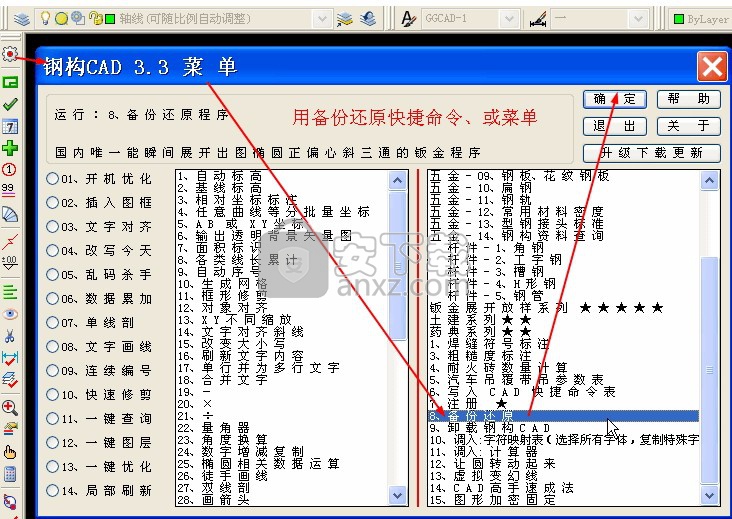Click the red gear menu icon in sidebar

[10, 54]
